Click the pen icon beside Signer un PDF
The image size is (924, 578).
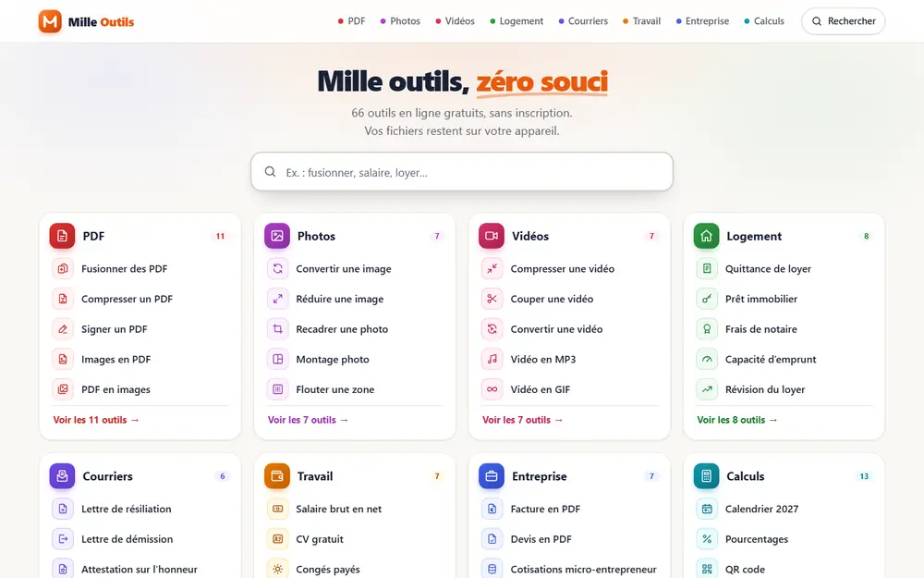(x=63, y=329)
